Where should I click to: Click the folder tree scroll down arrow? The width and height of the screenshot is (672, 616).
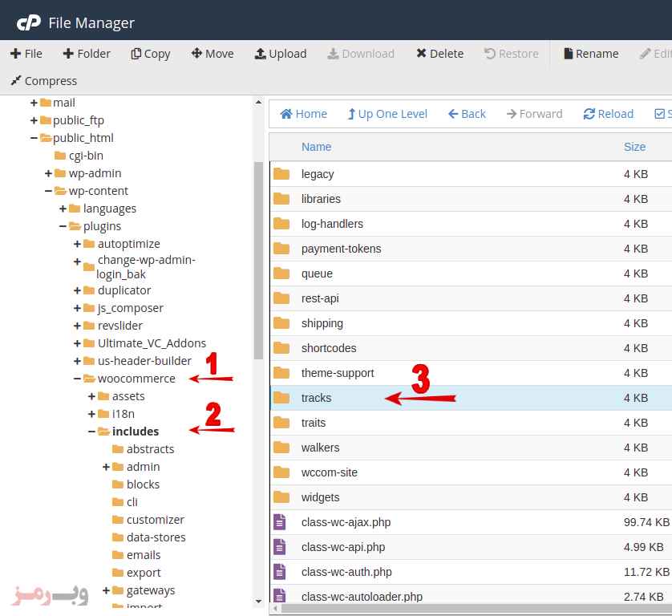[x=258, y=602]
